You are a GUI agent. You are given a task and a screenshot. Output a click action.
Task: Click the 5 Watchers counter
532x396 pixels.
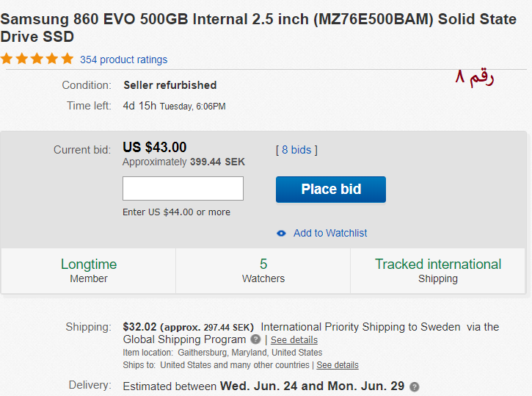(263, 270)
